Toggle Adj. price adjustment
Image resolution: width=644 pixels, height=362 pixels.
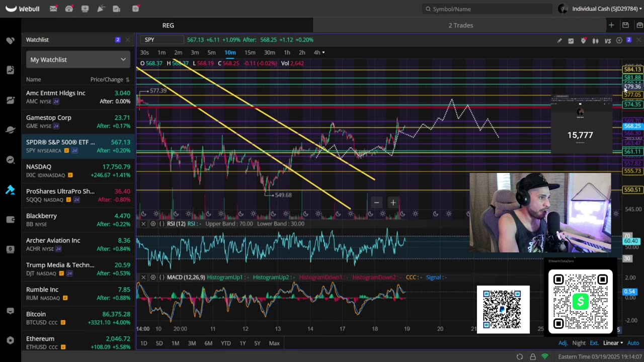(x=563, y=343)
